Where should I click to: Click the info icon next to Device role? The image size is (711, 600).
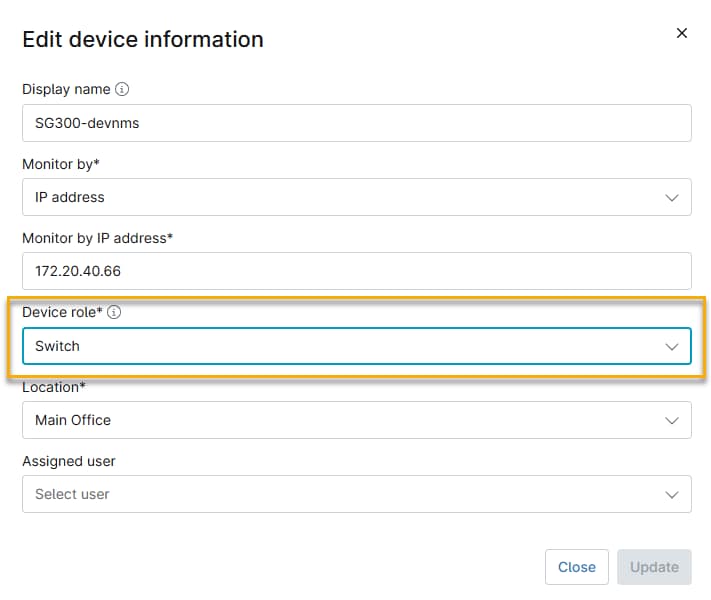click(x=114, y=312)
